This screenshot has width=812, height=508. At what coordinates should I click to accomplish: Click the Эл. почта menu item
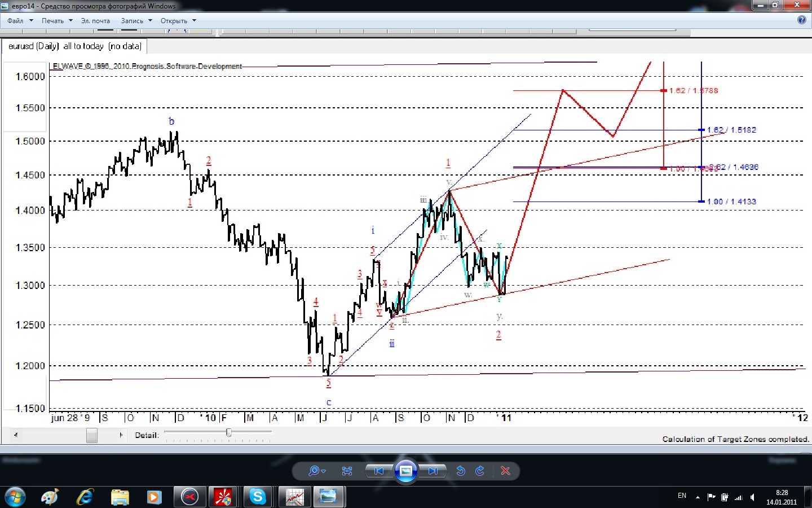coord(95,21)
